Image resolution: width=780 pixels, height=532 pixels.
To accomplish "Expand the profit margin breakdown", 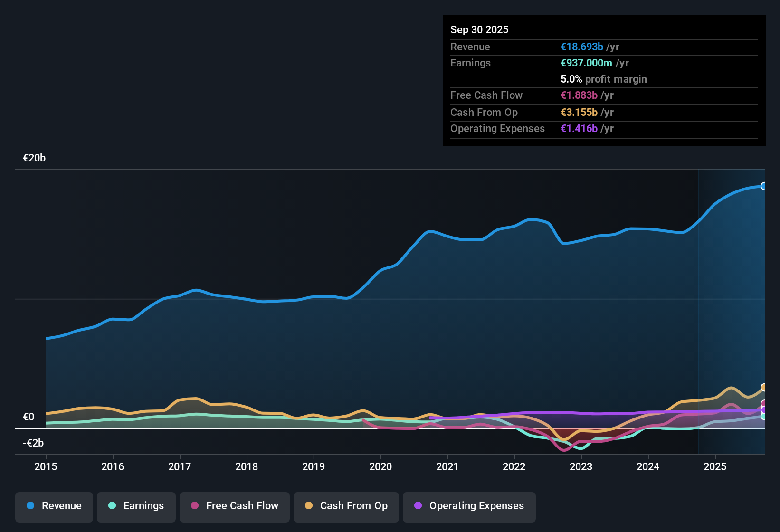I will pos(604,79).
